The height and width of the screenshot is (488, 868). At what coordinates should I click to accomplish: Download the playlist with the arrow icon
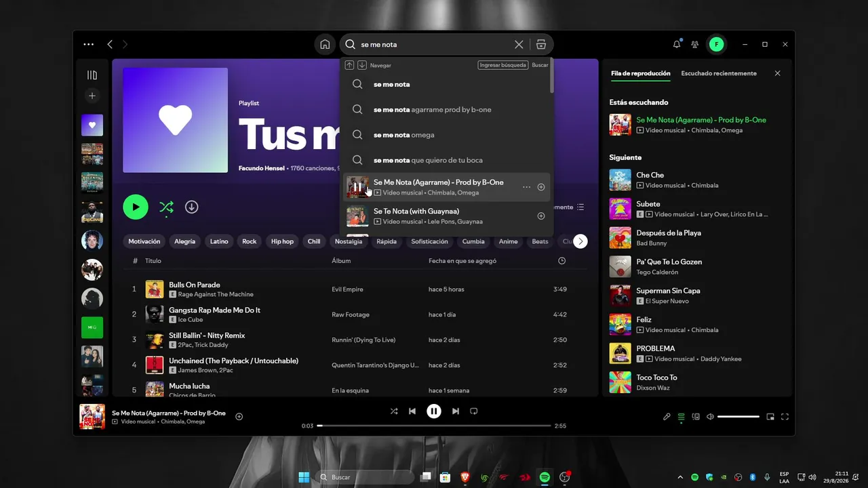point(192,207)
